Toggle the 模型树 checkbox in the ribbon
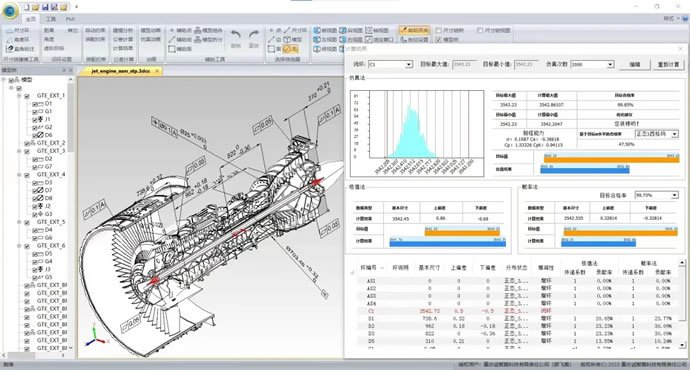The image size is (690, 370). point(438,40)
